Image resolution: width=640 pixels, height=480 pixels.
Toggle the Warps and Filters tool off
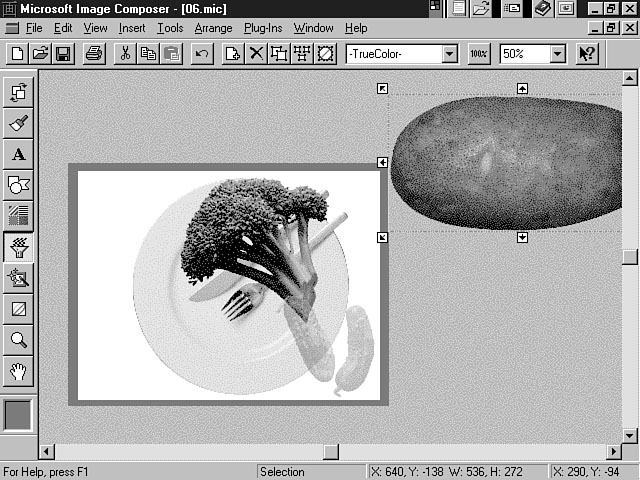coord(19,247)
